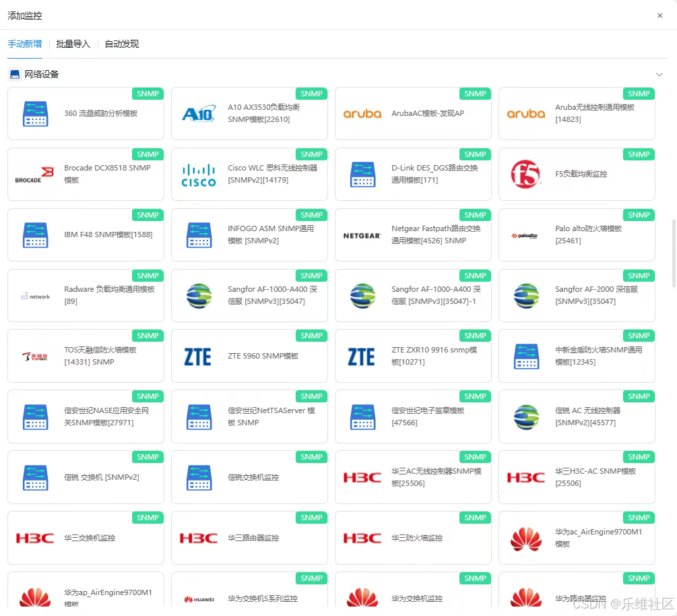Click the A10 logo icon
The image size is (677, 616).
pyautogui.click(x=199, y=114)
